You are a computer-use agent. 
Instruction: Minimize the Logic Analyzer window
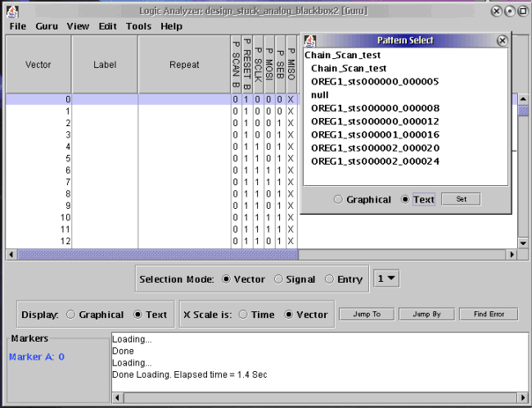[x=510, y=11]
